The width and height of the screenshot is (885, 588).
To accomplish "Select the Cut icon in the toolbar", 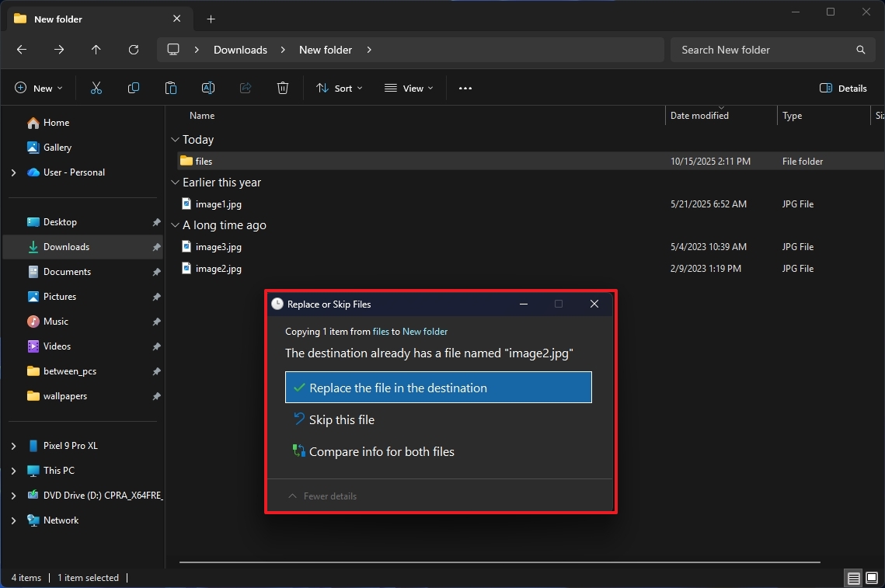I will pos(96,88).
